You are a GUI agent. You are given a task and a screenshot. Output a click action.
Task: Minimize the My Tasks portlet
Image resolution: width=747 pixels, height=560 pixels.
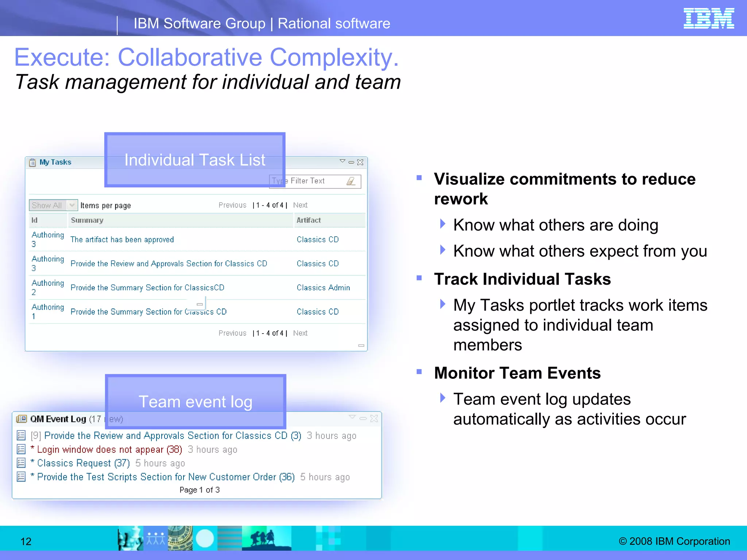coord(351,162)
